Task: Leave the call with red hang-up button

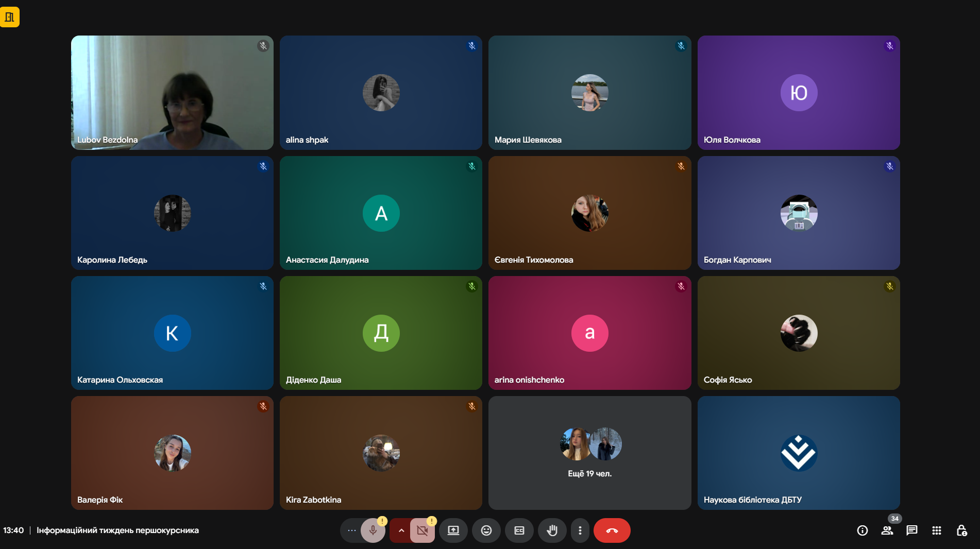Action: tap(612, 530)
